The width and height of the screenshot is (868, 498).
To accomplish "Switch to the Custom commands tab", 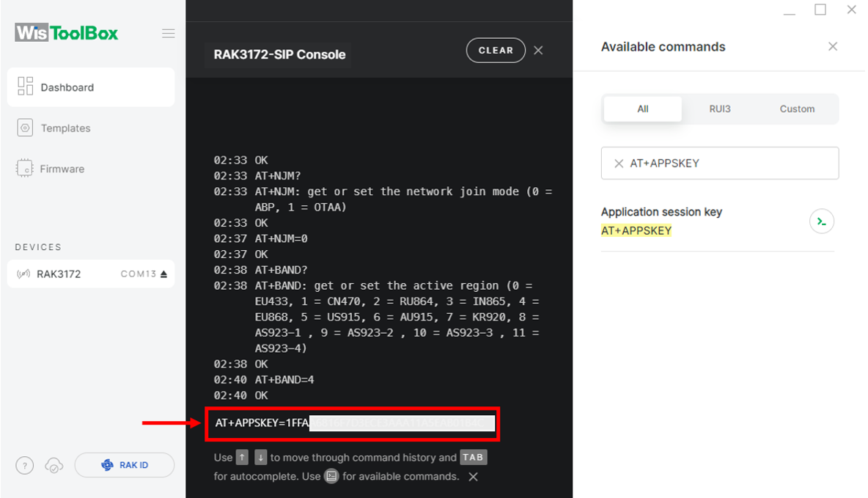I will click(797, 109).
